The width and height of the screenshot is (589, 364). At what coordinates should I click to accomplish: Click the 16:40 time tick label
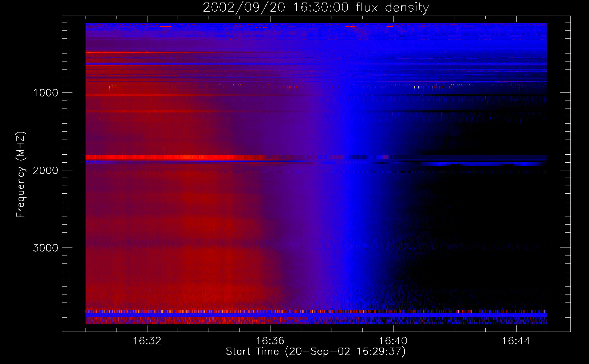pos(393,341)
